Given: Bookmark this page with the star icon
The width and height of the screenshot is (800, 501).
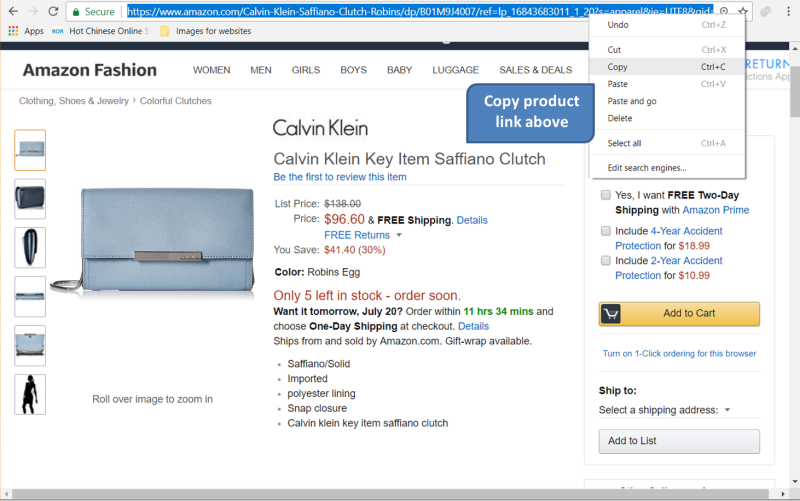Looking at the screenshot, I should [743, 11].
